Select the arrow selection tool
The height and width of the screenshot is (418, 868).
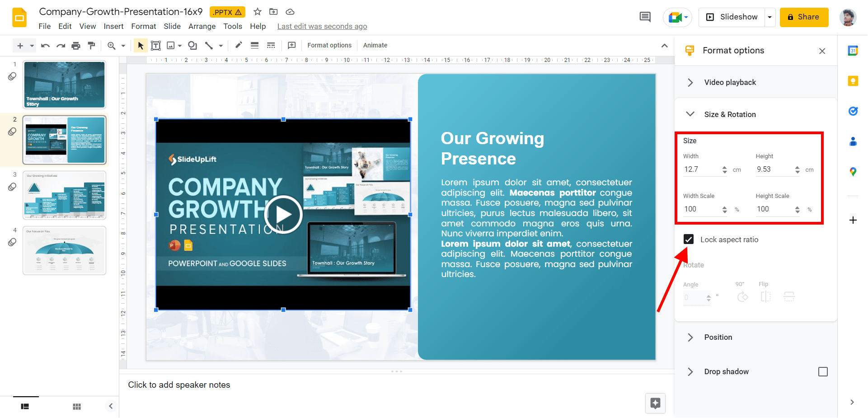pyautogui.click(x=141, y=45)
